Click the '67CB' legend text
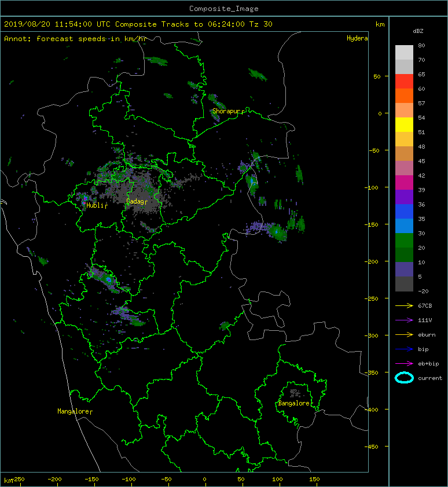Screen dimensions: 448x487 tap(425, 306)
